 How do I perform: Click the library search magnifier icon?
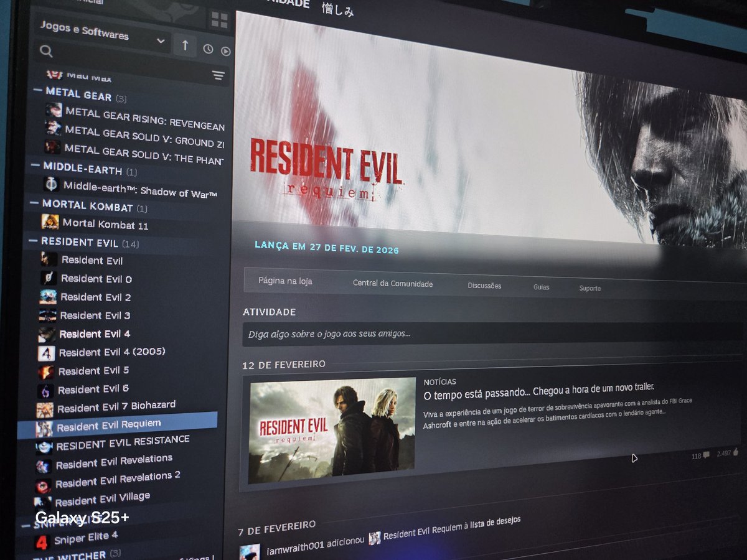click(45, 51)
